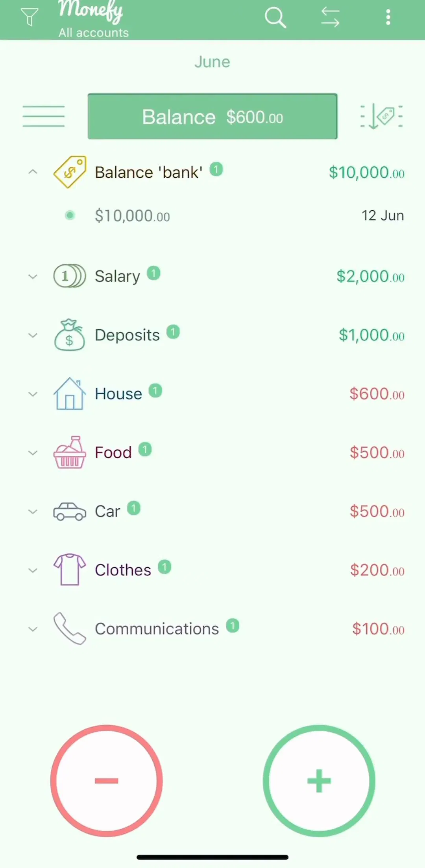This screenshot has height=868, width=425.
Task: Tap the Car category icon
Action: pyautogui.click(x=70, y=511)
